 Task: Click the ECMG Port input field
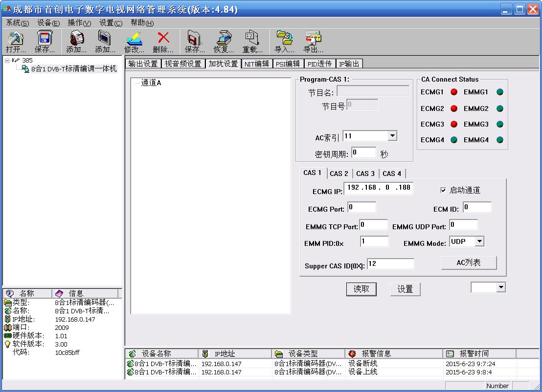[x=361, y=207]
